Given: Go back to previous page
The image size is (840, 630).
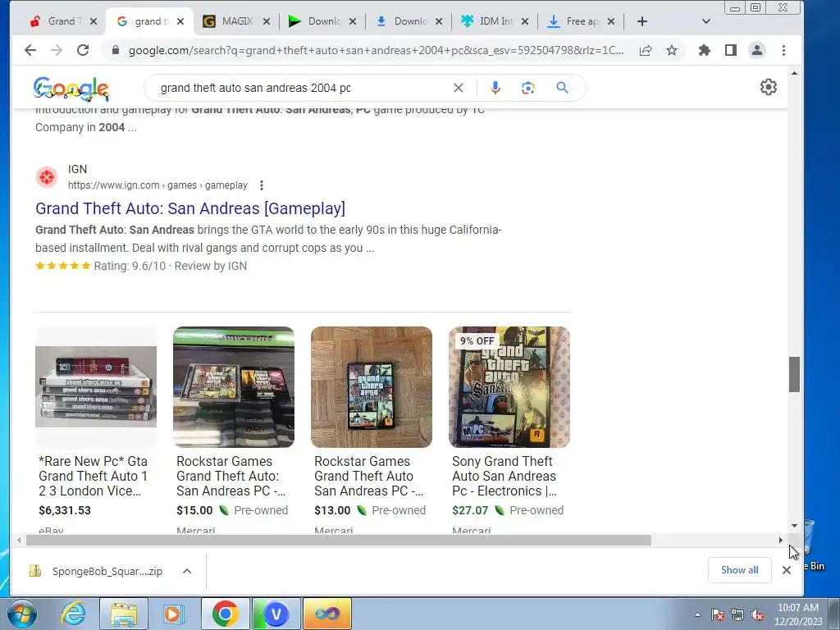Looking at the screenshot, I should pyautogui.click(x=30, y=50).
